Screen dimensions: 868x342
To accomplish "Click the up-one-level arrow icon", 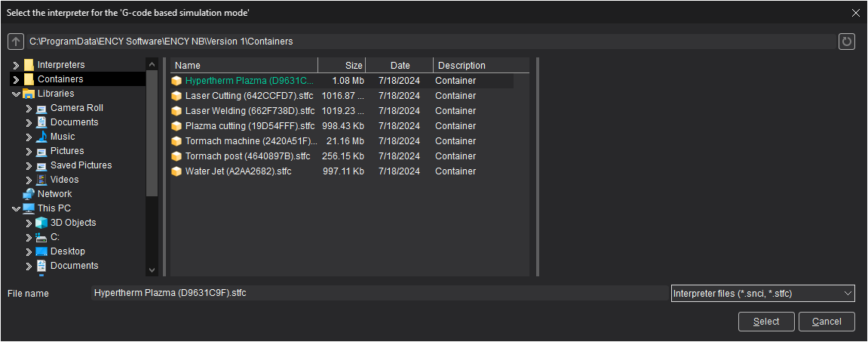I will tap(15, 42).
